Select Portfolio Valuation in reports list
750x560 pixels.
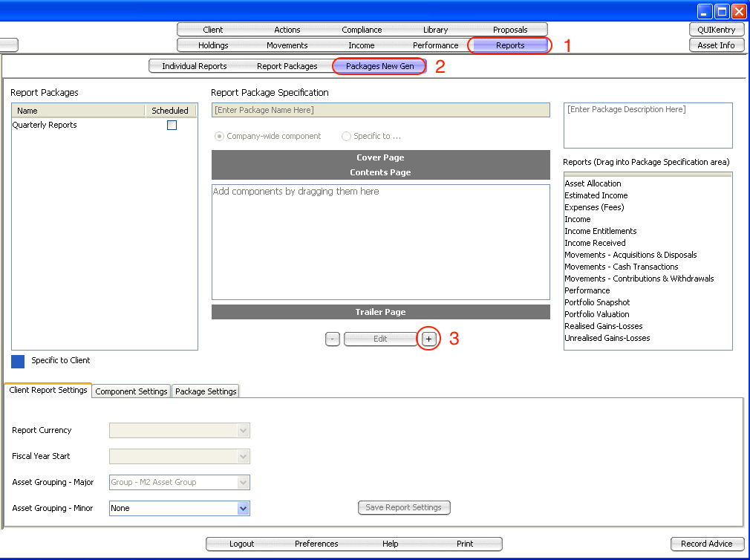click(597, 314)
